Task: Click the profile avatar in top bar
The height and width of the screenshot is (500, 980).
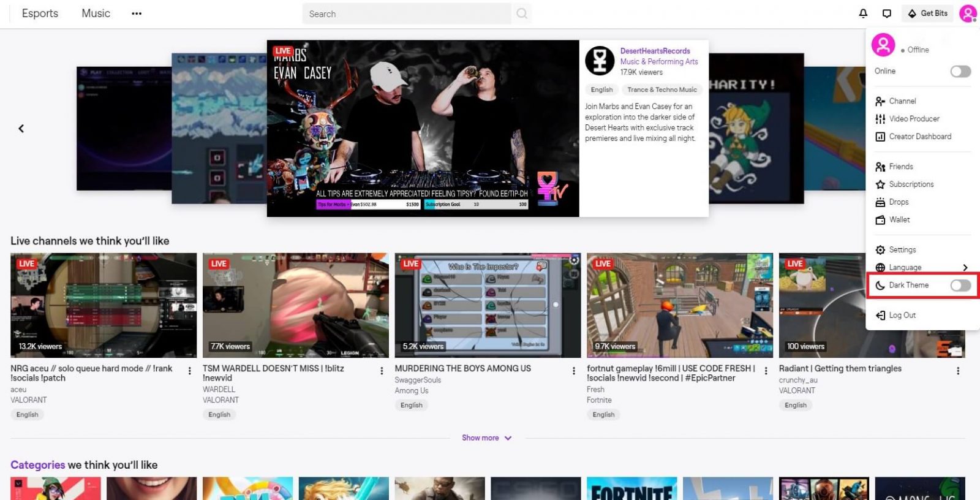Action: tap(968, 13)
